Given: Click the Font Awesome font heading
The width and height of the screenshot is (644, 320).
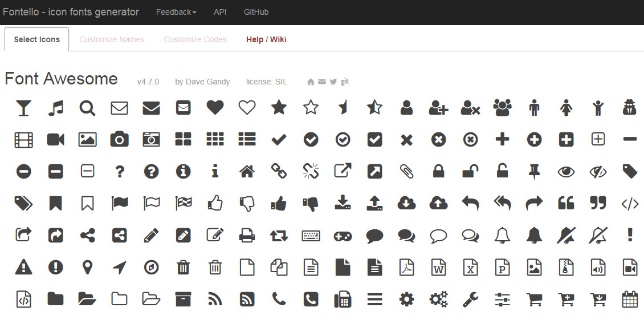Looking at the screenshot, I should (61, 79).
